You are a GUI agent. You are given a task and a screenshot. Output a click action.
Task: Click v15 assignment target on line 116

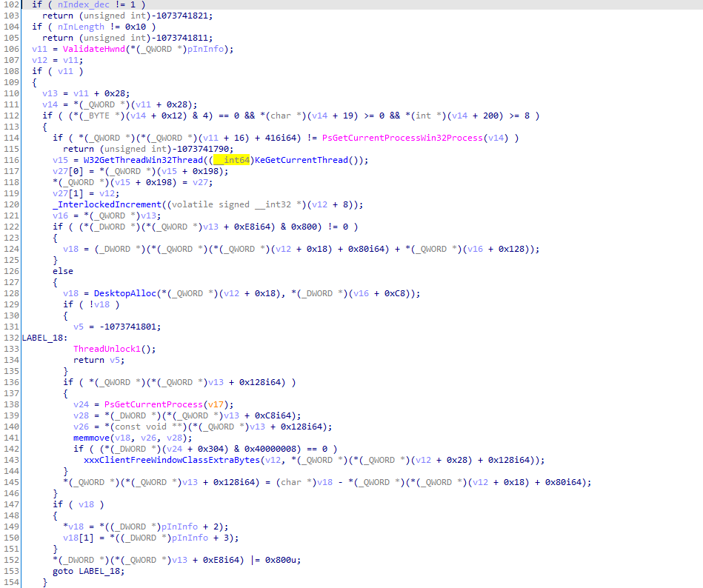60,160
